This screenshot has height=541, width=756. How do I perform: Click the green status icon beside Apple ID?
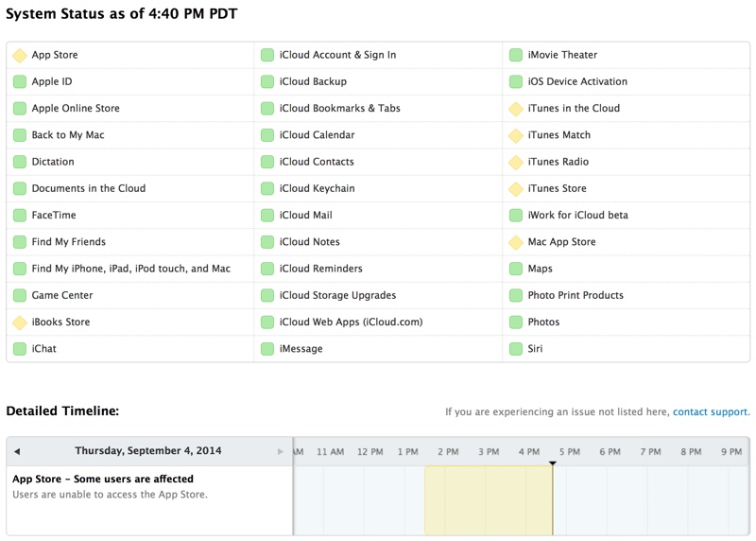(x=20, y=81)
